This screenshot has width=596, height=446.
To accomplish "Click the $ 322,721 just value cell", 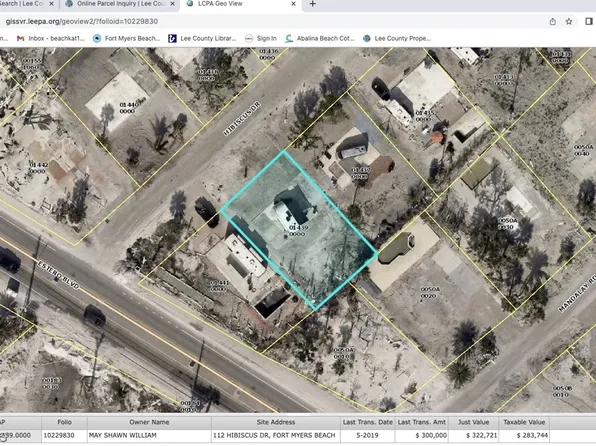I will pos(473,435).
